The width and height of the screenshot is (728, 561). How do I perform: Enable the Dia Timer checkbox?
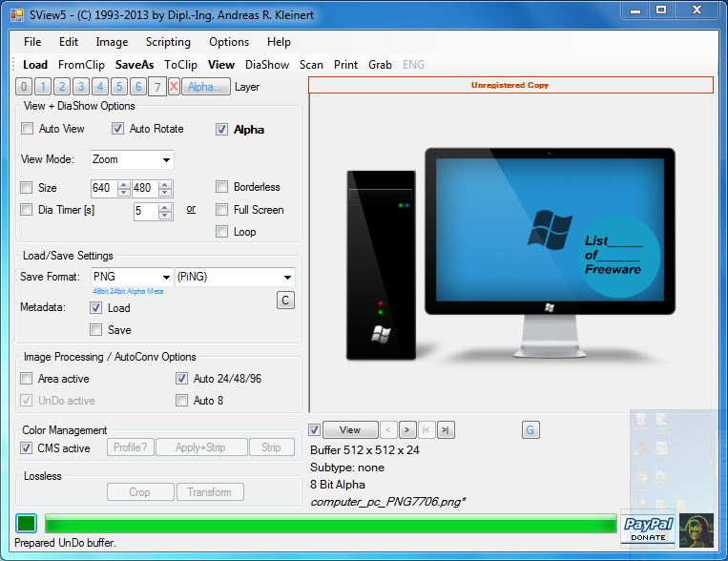point(27,210)
